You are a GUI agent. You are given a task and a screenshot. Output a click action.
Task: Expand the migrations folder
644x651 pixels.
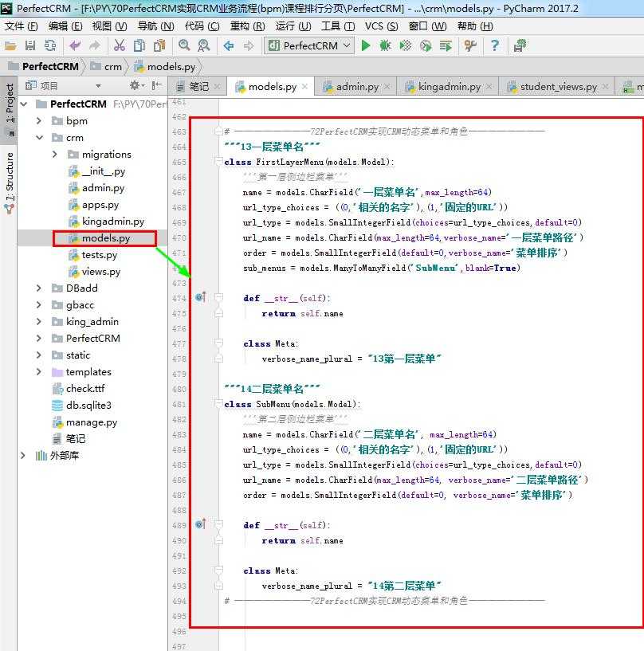55,155
